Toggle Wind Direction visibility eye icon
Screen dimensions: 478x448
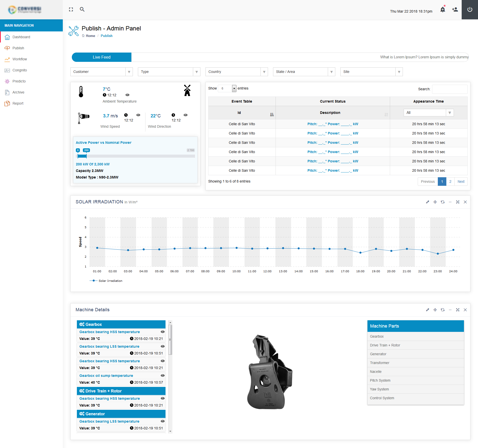(x=185, y=115)
